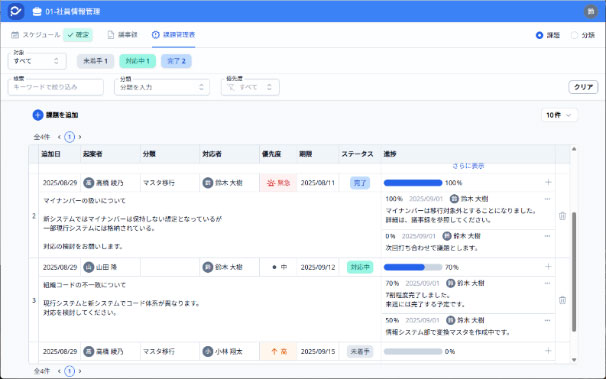The image size is (606, 379).
Task: Click the さらに表示 link
Action: click(x=468, y=166)
